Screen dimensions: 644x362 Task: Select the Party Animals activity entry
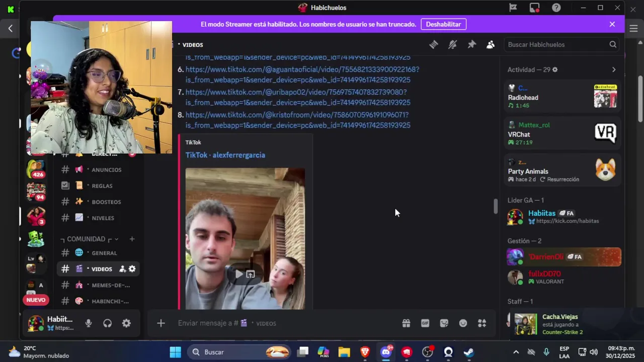(x=562, y=170)
